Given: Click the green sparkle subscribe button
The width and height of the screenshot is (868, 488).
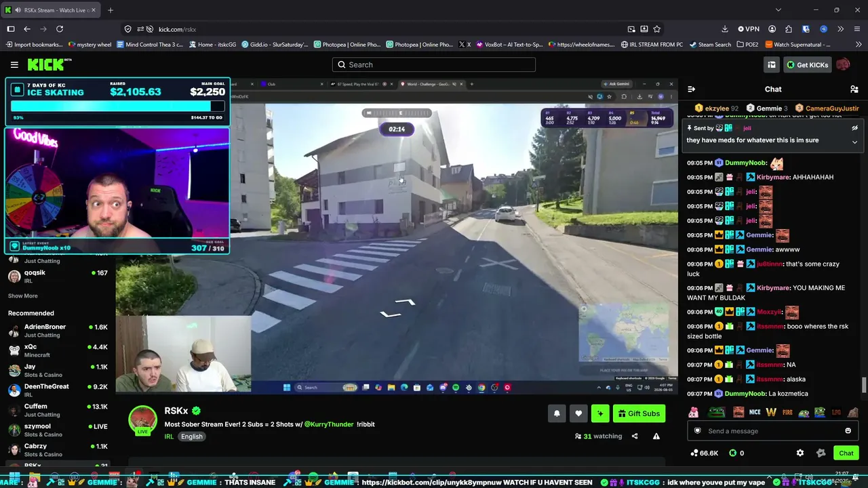Looking at the screenshot, I should click(600, 413).
